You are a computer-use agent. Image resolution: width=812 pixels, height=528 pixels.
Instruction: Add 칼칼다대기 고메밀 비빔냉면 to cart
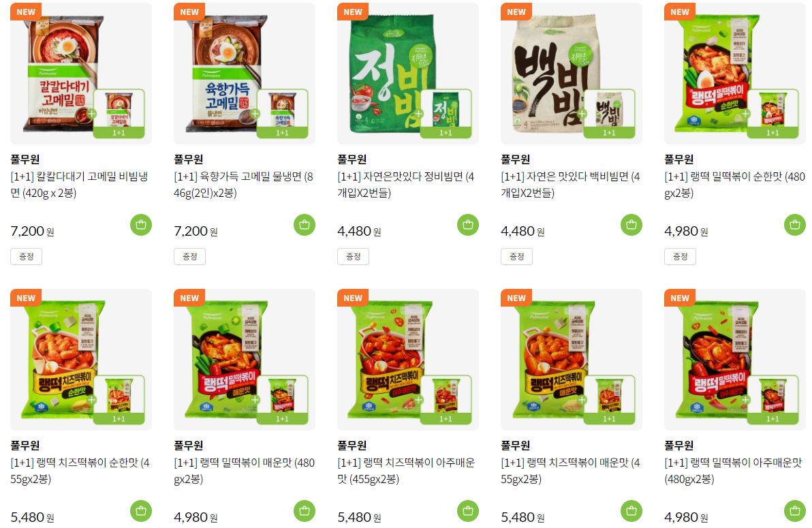tap(141, 225)
